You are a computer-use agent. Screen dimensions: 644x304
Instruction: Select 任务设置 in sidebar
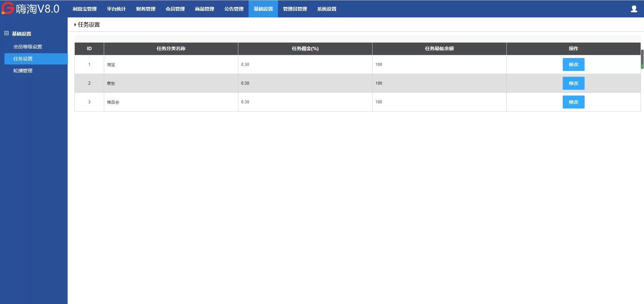36,59
